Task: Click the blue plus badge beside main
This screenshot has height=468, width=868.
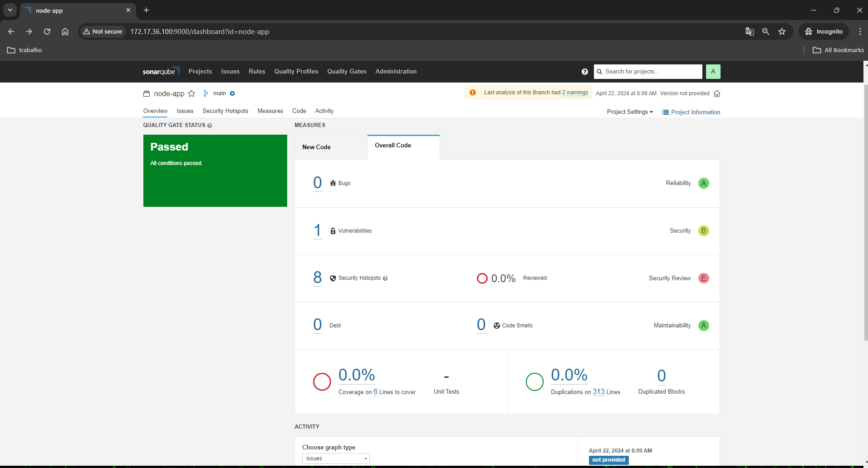Action: tap(232, 93)
